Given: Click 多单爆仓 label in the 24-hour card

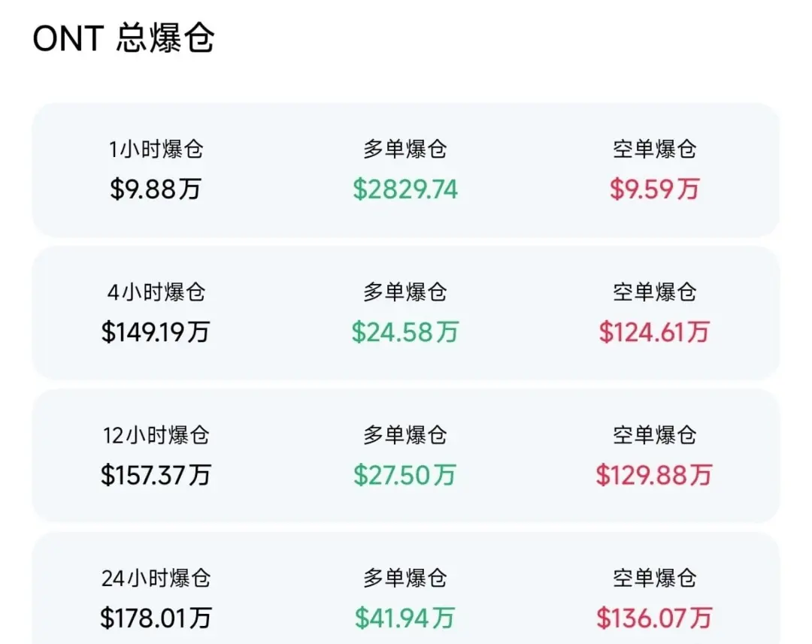Looking at the screenshot, I should pyautogui.click(x=405, y=578).
